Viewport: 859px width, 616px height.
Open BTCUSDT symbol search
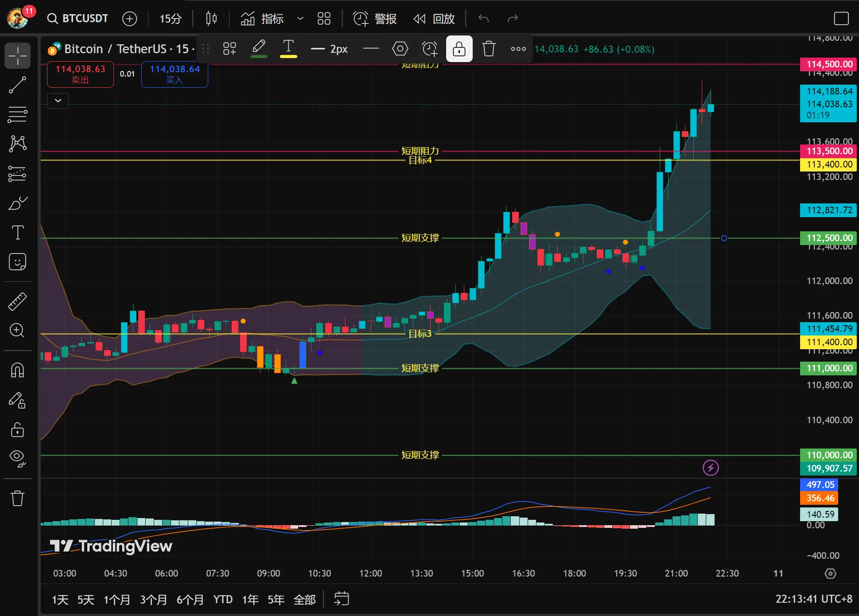(78, 18)
